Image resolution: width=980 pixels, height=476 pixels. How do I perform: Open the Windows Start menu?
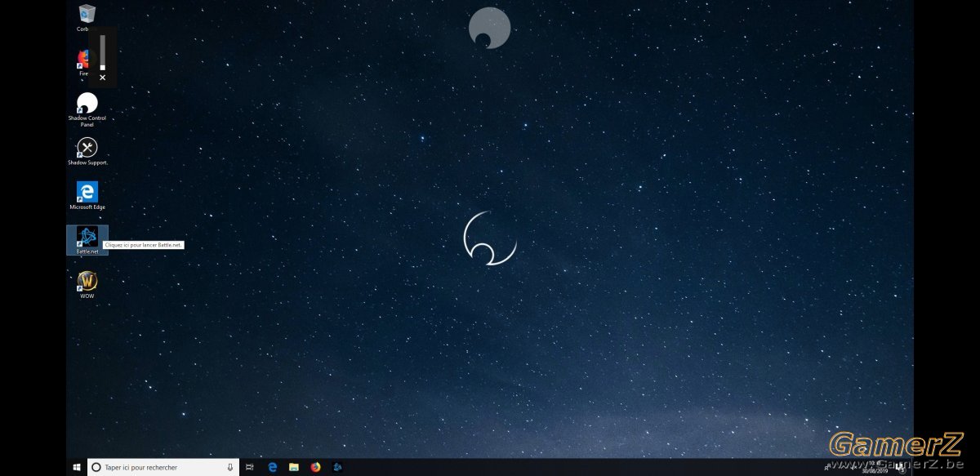77,467
